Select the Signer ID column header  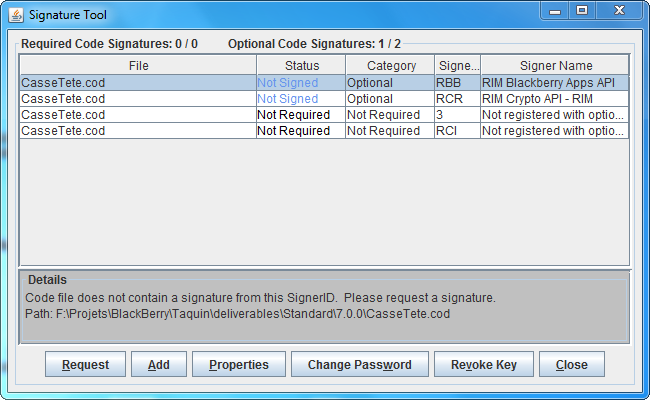coord(457,66)
